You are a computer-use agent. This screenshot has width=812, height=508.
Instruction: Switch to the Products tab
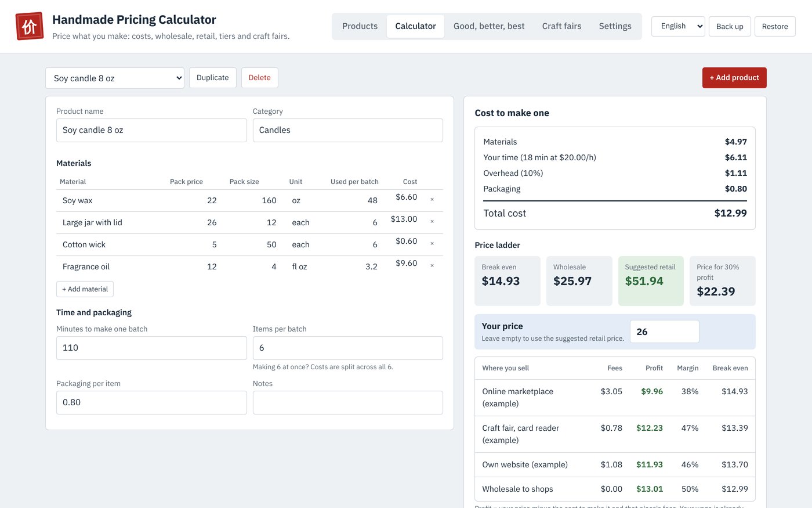coord(360,26)
